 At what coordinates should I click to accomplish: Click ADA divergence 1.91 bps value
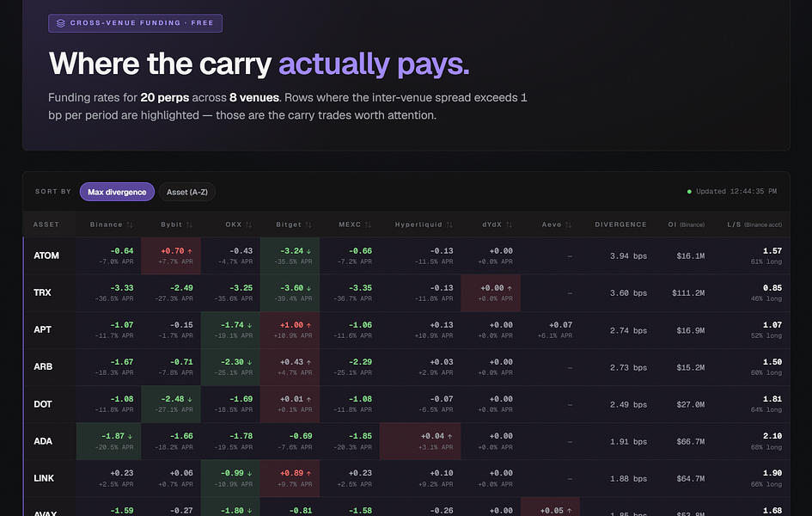point(628,442)
